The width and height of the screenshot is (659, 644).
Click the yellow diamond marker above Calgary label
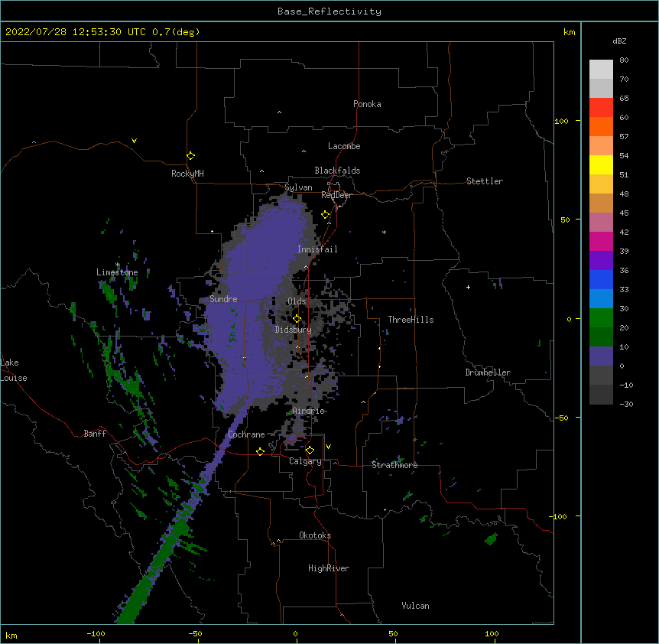[310, 450]
